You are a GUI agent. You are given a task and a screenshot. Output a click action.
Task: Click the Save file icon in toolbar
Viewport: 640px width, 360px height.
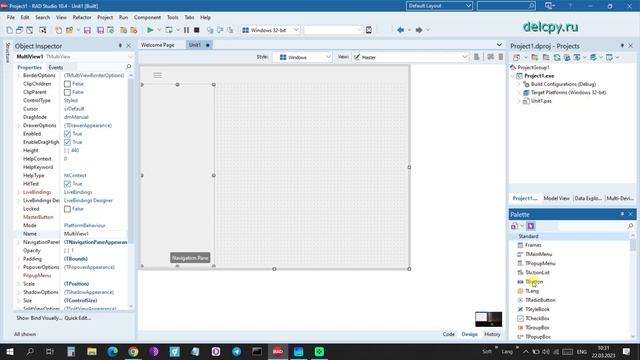coord(87,30)
